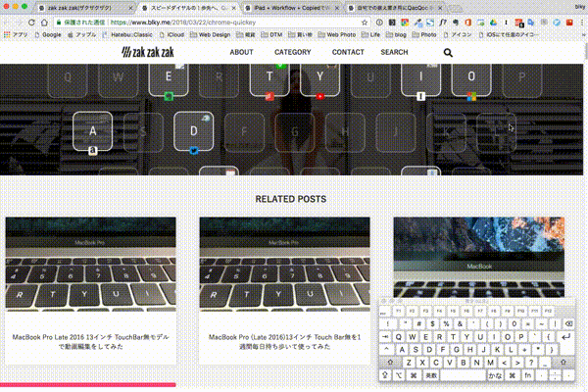Click the I key in the hero image
This screenshot has width=588, height=392.
tap(420, 79)
